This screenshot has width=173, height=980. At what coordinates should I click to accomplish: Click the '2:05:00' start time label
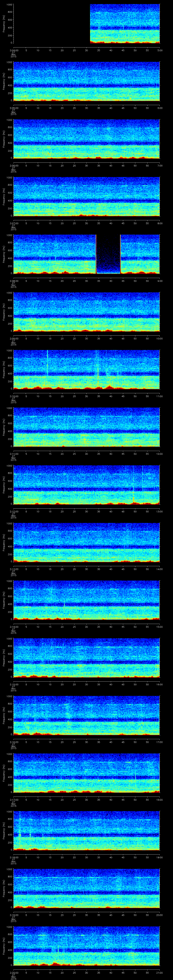tap(14, 108)
